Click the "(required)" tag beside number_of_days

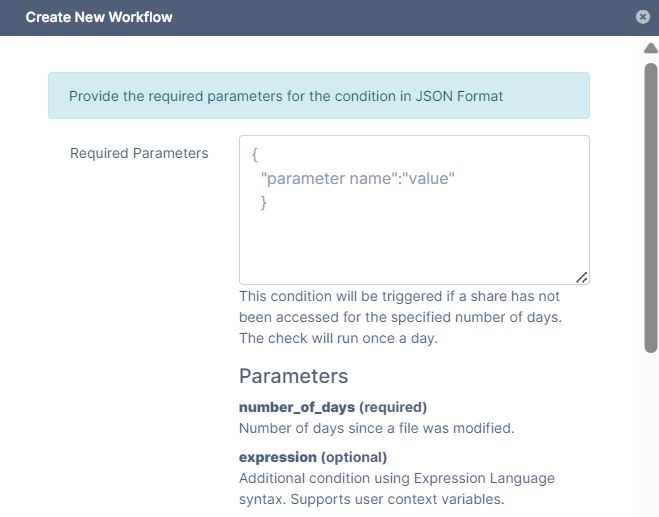tap(393, 407)
